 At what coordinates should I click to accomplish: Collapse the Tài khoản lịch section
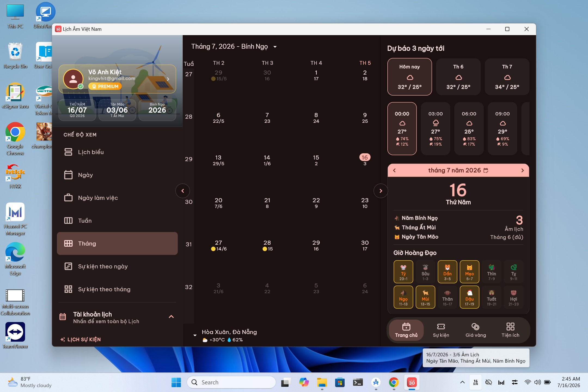tap(171, 317)
